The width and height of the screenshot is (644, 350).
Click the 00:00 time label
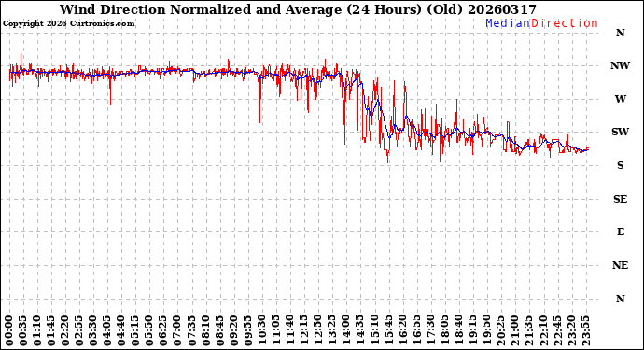coord(9,331)
